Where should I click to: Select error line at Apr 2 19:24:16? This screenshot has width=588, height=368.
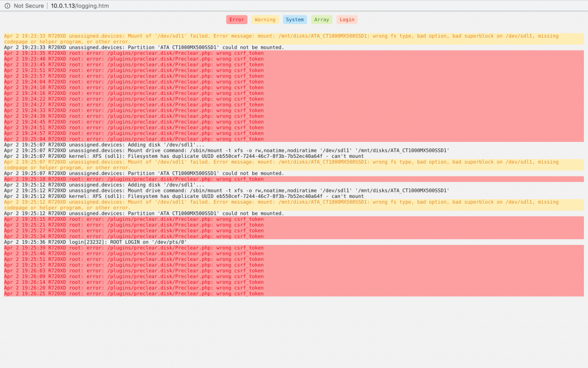(294, 93)
